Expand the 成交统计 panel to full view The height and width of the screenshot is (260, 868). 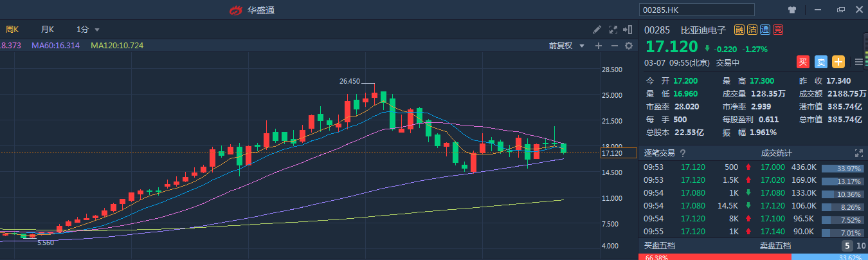[x=858, y=153]
